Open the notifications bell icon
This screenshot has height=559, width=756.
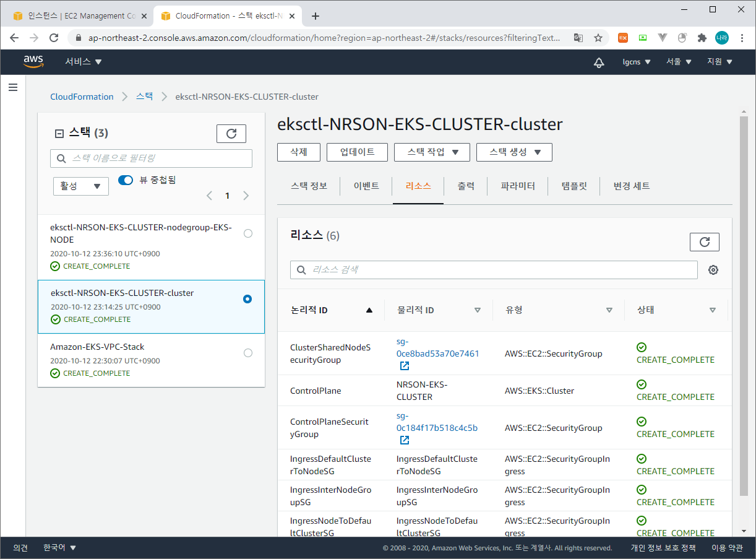[x=598, y=62]
